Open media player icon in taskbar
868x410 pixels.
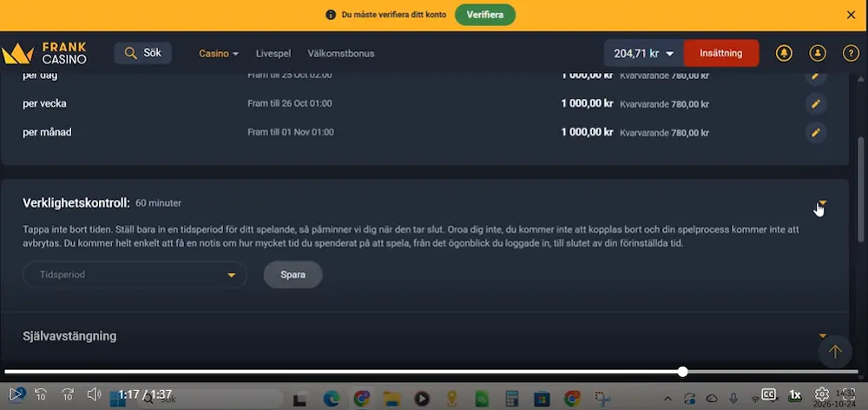422,399
